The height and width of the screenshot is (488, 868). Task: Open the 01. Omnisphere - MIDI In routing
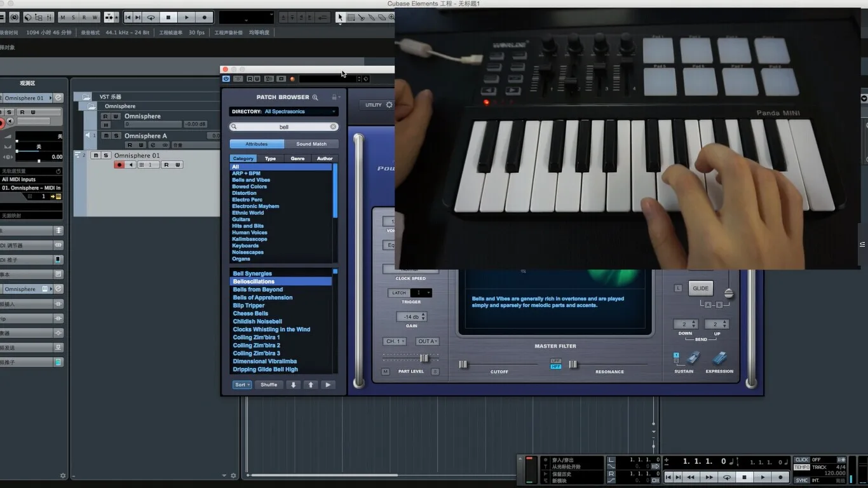pos(31,188)
